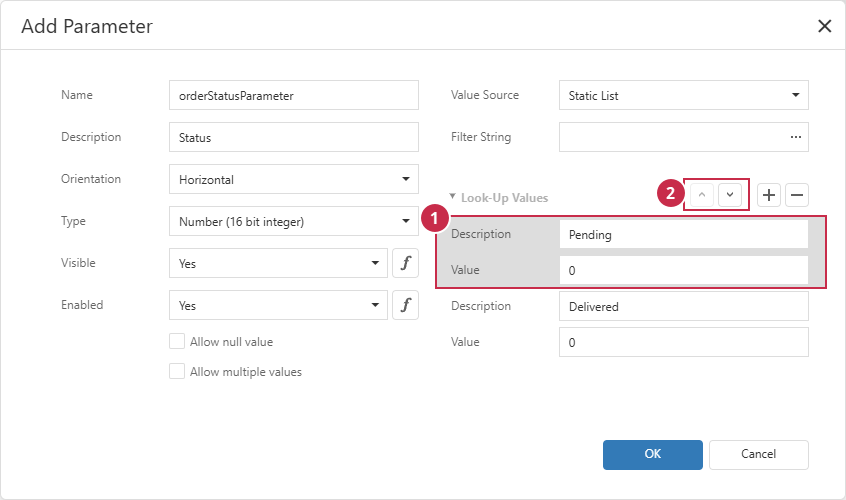The height and width of the screenshot is (500, 846).
Task: Open the Value Source dropdown
Action: click(684, 95)
